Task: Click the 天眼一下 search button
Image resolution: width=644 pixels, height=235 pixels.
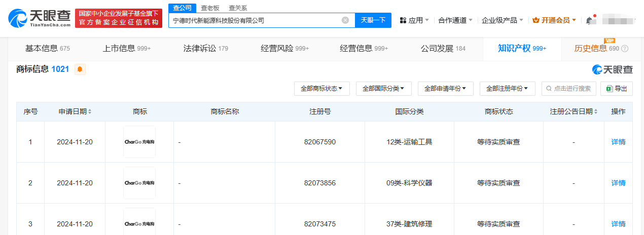Action: [x=373, y=20]
